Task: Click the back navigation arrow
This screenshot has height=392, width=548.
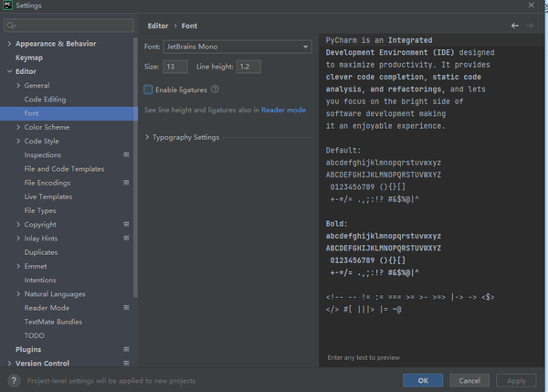Action: coord(516,26)
